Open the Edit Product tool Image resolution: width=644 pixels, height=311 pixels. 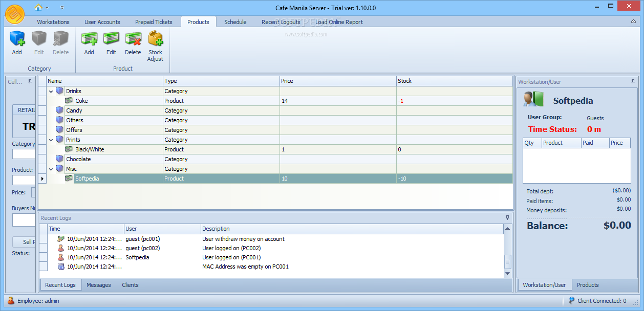(111, 39)
